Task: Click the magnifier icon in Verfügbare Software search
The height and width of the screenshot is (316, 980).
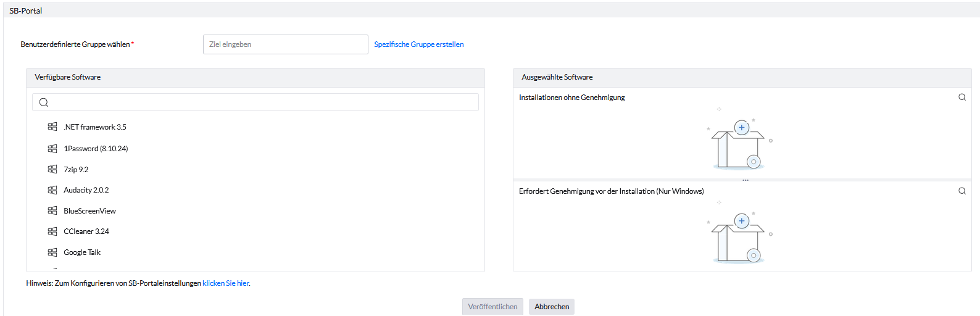Action: coord(44,102)
